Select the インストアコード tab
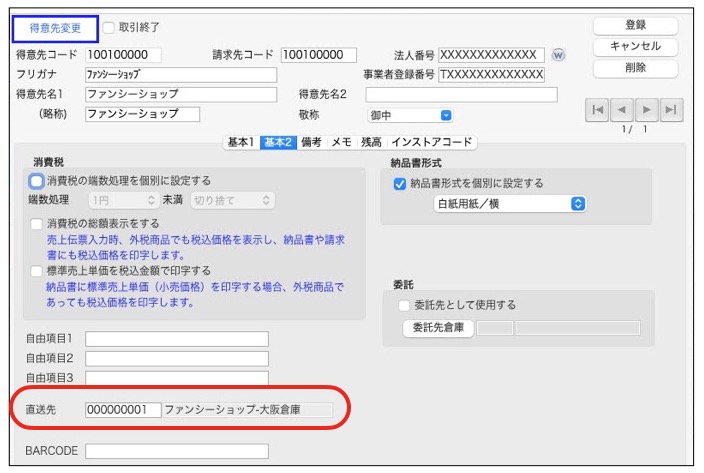Image resolution: width=704 pixels, height=473 pixels. point(431,143)
